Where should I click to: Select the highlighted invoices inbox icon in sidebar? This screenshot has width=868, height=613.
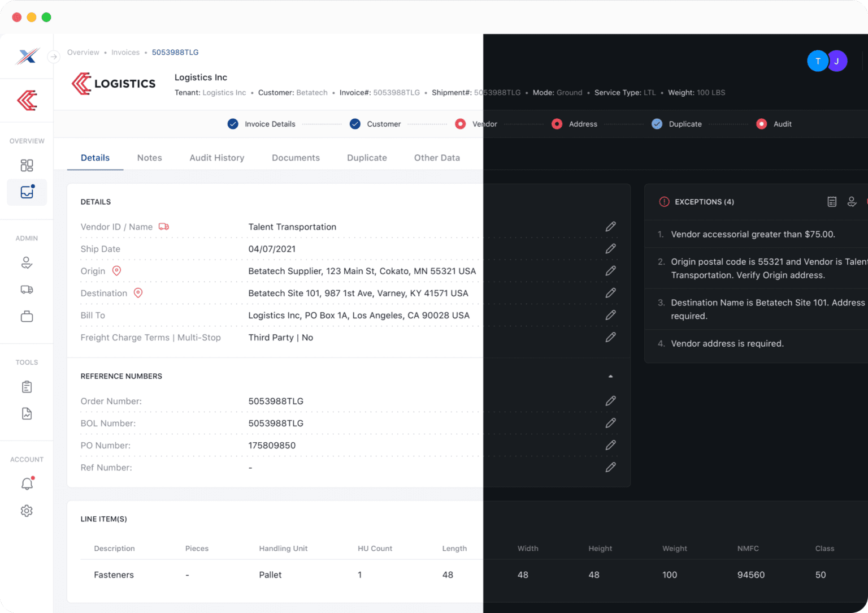pyautogui.click(x=27, y=192)
